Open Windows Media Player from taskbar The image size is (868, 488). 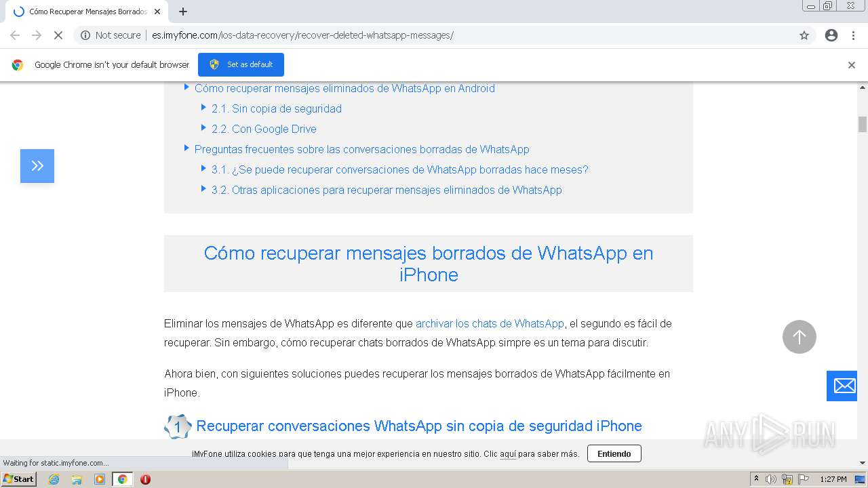(100, 479)
